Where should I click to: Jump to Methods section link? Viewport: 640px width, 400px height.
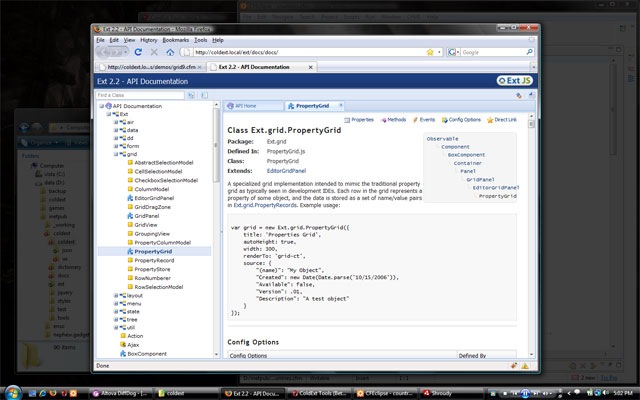coord(397,120)
